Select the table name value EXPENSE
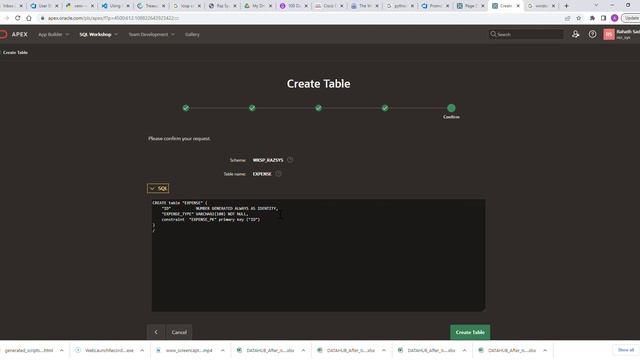This screenshot has height=360, width=640. [x=262, y=174]
